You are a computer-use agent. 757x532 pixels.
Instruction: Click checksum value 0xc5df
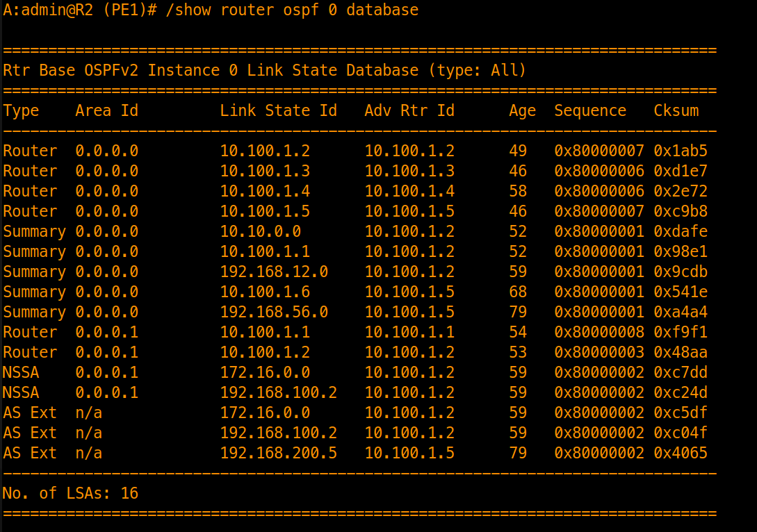[681, 413]
